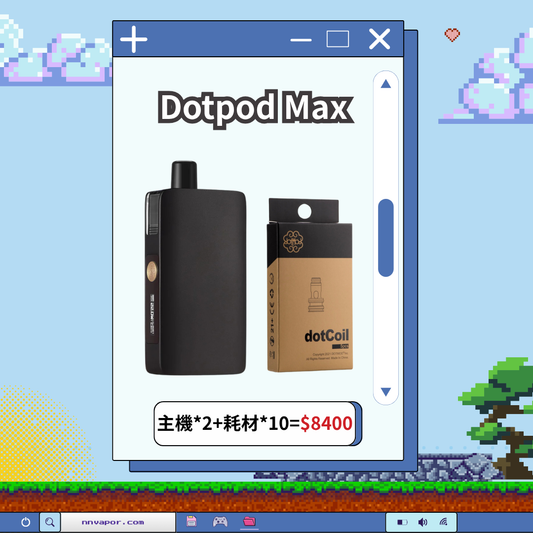
Task: Click the speaker volume icon
Action: (423, 522)
